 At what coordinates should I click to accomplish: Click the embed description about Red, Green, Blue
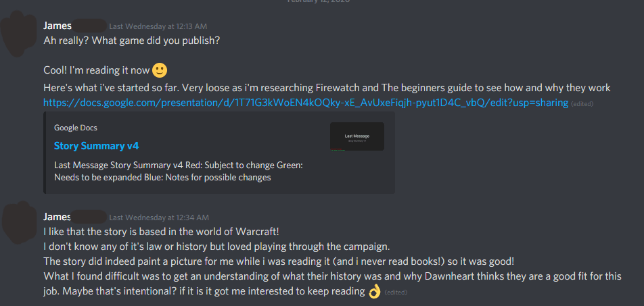[179, 172]
